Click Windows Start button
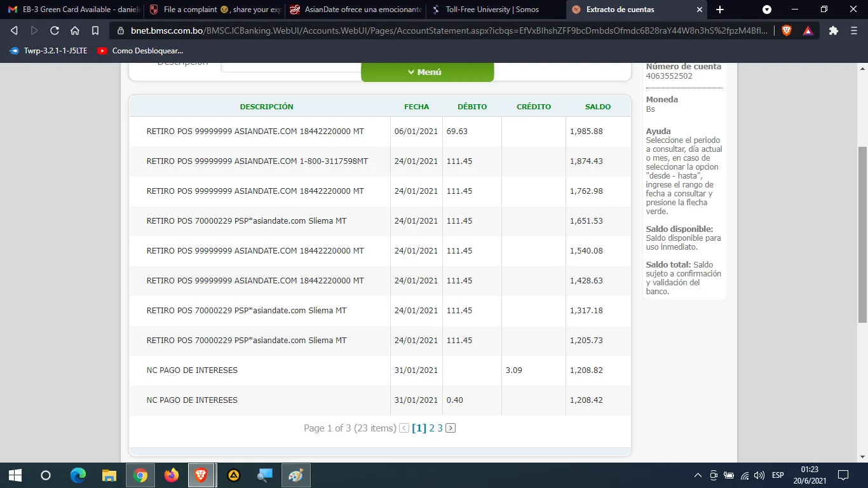This screenshot has height=488, width=868. pos(15,475)
